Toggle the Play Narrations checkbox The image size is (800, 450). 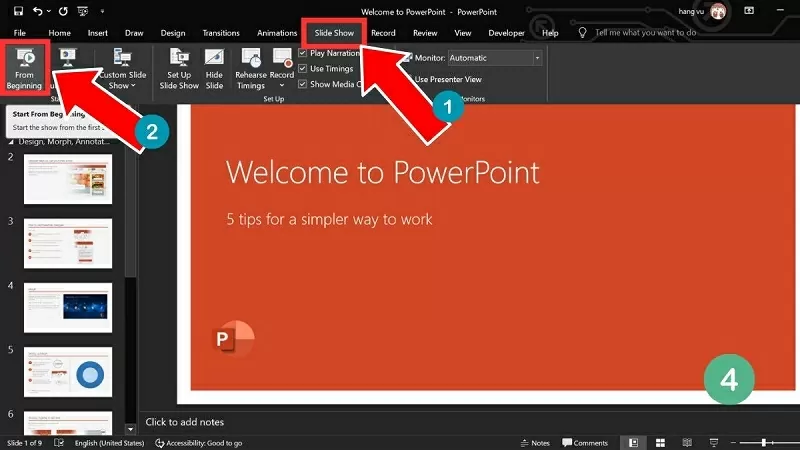click(303, 53)
